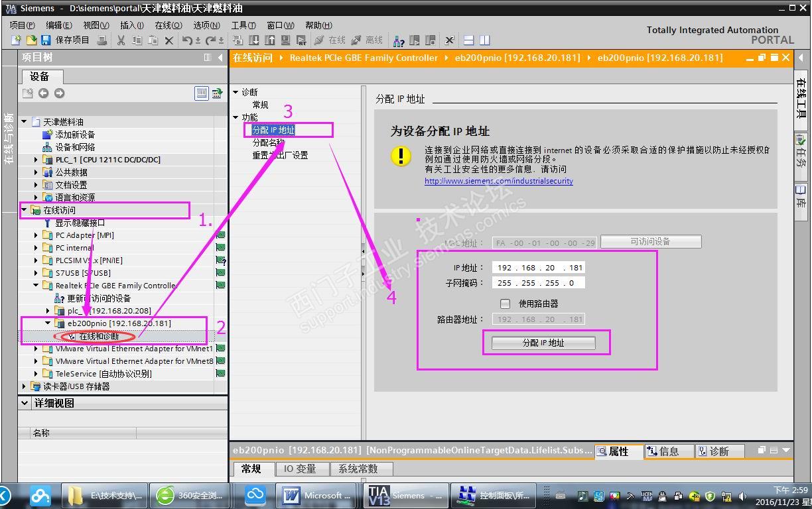Viewport: 812px width, 509px height.
Task: Click the subnet mask input field
Action: tap(539, 282)
